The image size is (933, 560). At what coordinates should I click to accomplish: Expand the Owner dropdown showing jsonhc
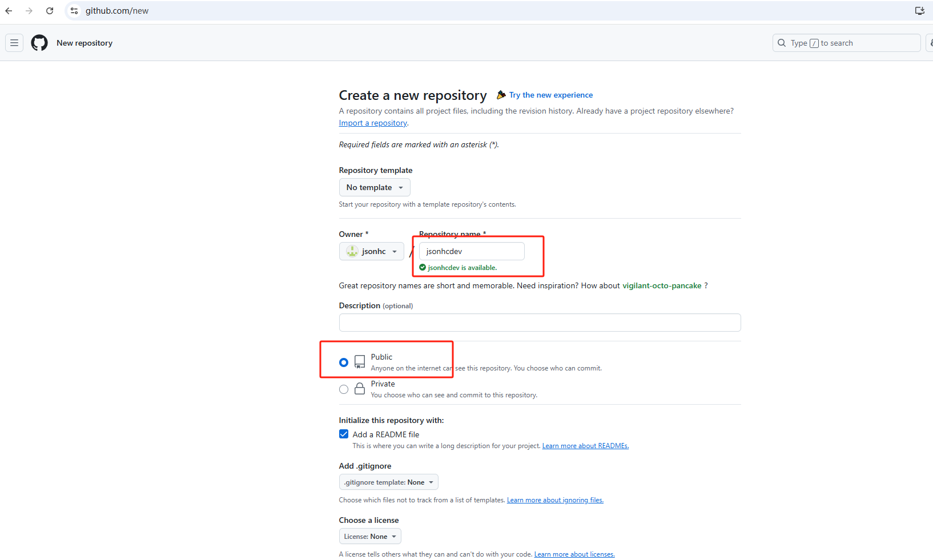coord(372,251)
